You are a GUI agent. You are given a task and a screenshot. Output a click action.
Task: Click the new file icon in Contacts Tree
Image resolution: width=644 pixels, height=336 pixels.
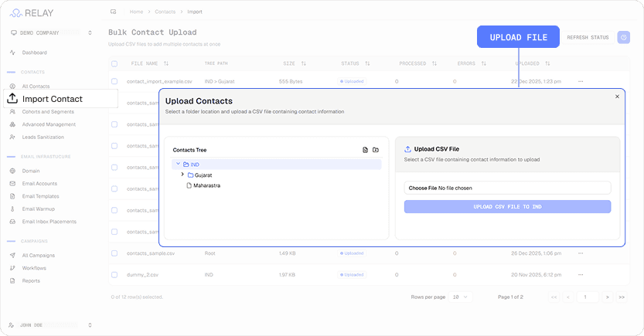click(365, 150)
